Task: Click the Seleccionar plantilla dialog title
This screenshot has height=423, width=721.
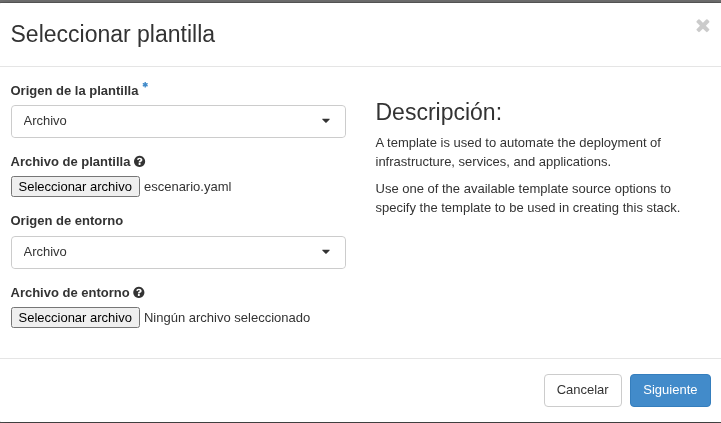Action: tap(113, 34)
